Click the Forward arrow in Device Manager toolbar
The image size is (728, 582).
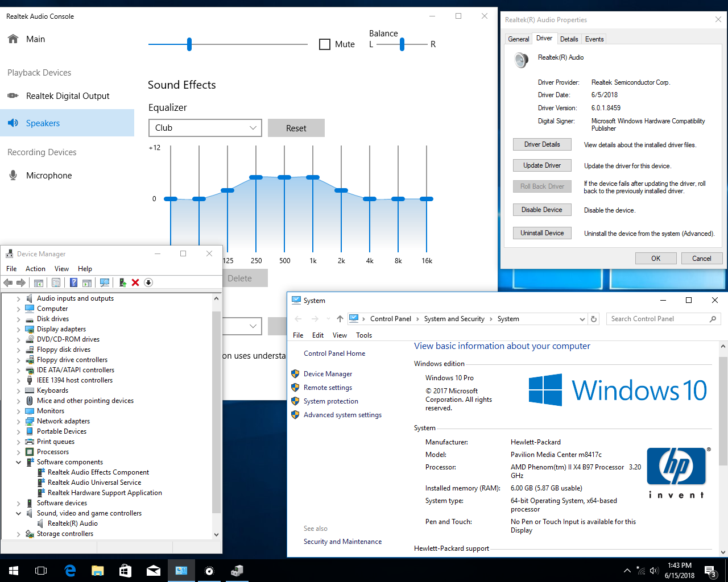(x=21, y=282)
